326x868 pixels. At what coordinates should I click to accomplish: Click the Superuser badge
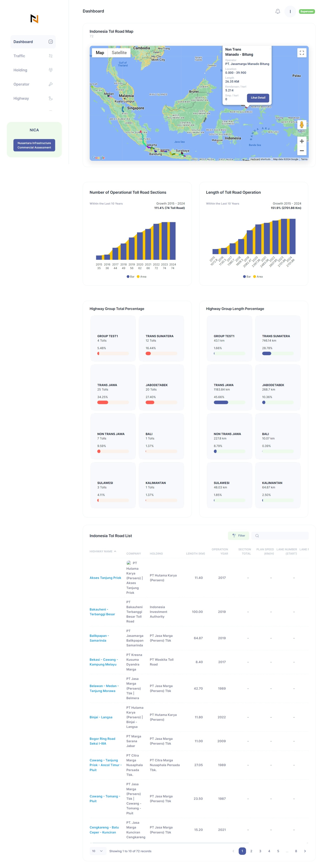pyautogui.click(x=307, y=11)
